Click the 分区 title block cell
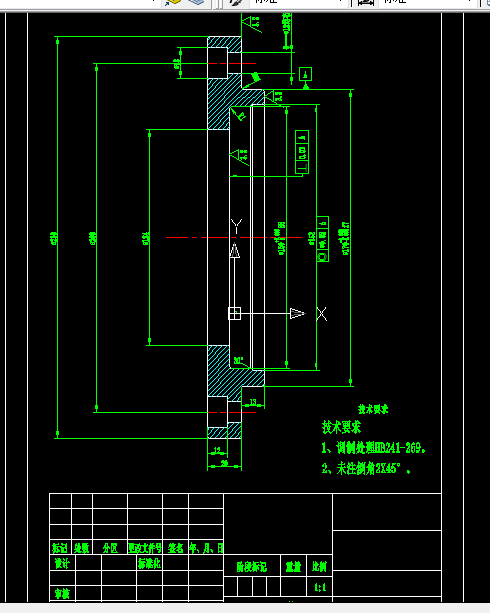The width and height of the screenshot is (490, 613). click(110, 548)
